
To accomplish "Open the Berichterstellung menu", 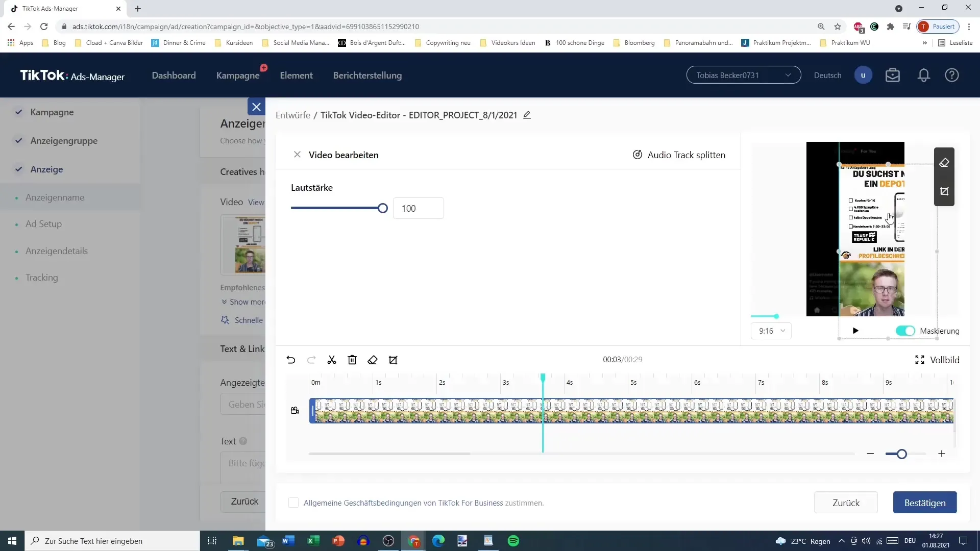I will click(367, 75).
